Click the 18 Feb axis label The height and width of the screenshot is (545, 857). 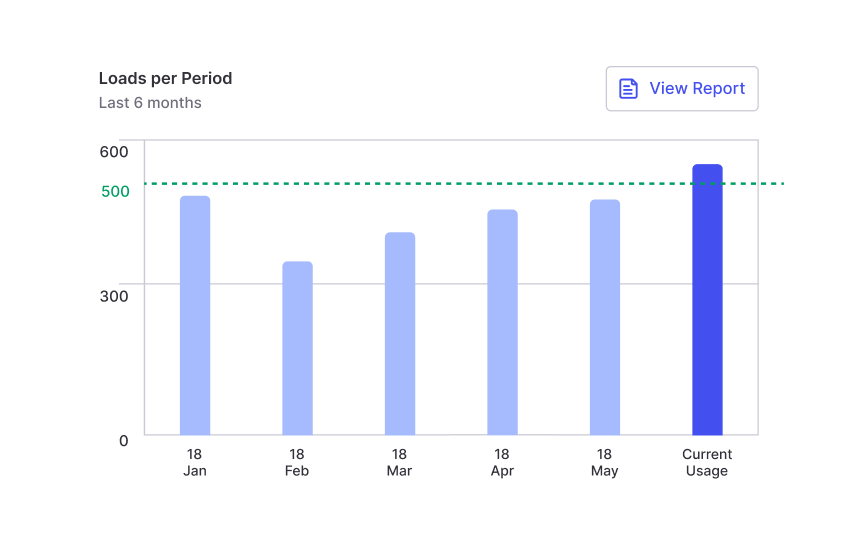pyautogui.click(x=297, y=462)
